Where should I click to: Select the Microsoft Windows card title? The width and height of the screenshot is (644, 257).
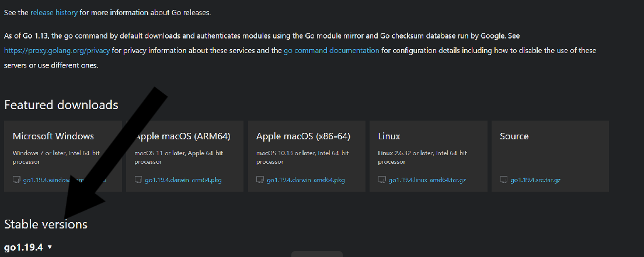coord(53,136)
